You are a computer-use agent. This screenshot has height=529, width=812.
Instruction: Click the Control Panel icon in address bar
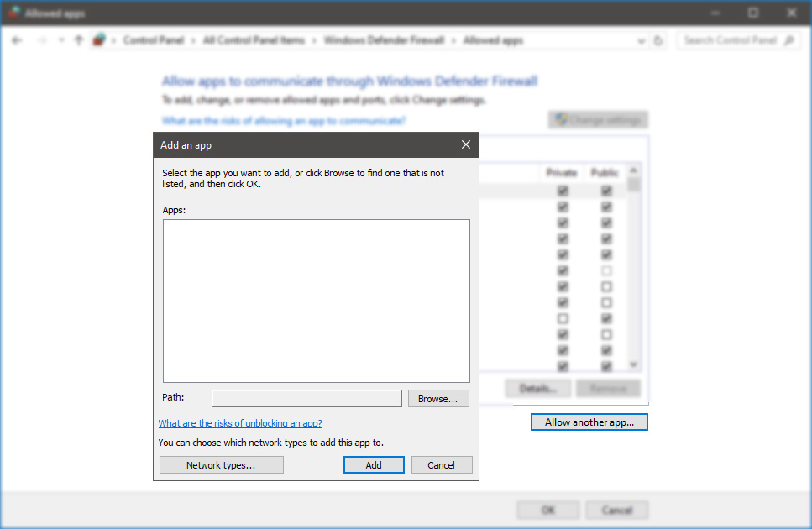(x=99, y=39)
